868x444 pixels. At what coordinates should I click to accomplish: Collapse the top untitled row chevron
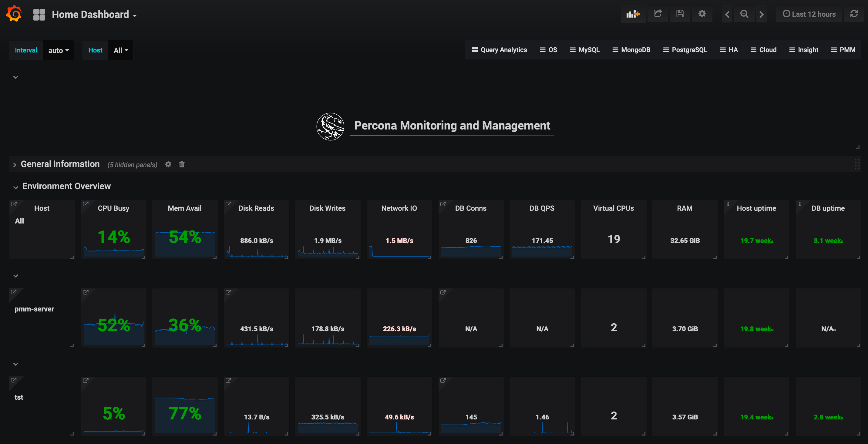pyautogui.click(x=15, y=77)
